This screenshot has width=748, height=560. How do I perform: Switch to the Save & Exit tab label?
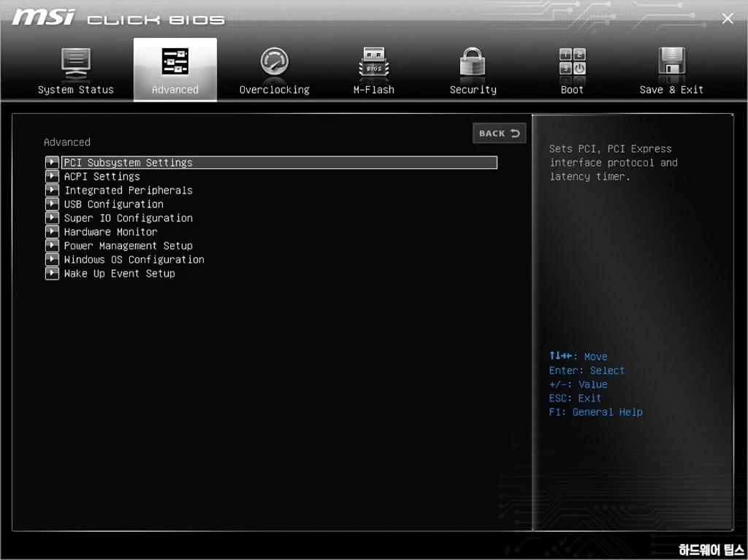click(x=671, y=90)
